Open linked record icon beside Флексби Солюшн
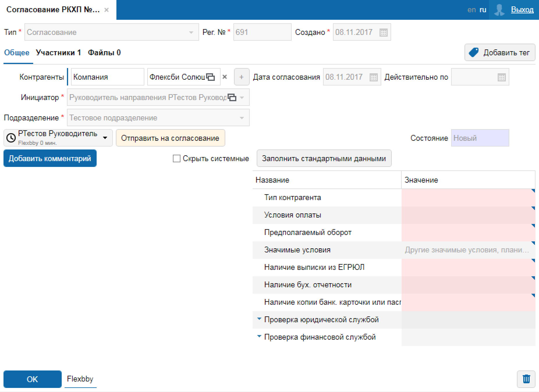 click(x=210, y=77)
